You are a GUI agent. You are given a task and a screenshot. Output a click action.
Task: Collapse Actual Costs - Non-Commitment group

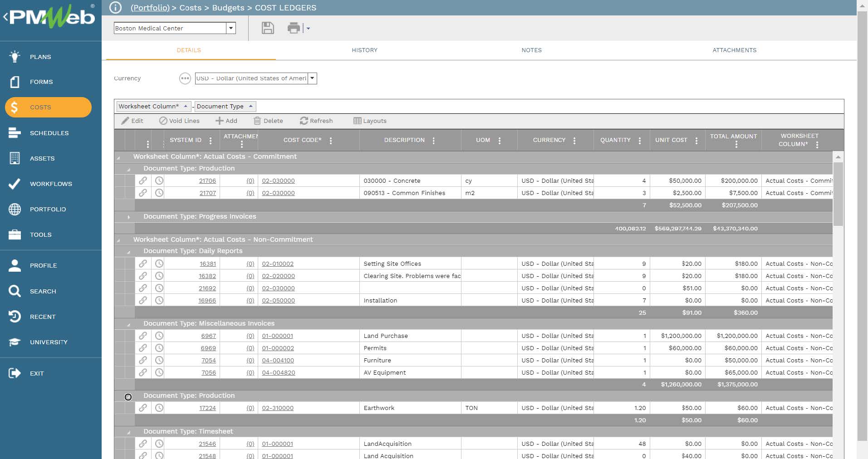[118, 240]
